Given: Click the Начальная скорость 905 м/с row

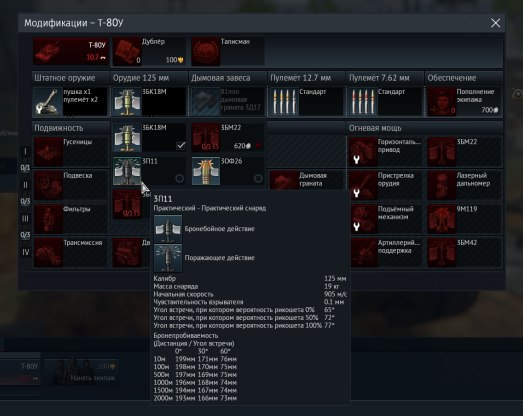Looking at the screenshot, I should click(250, 294).
